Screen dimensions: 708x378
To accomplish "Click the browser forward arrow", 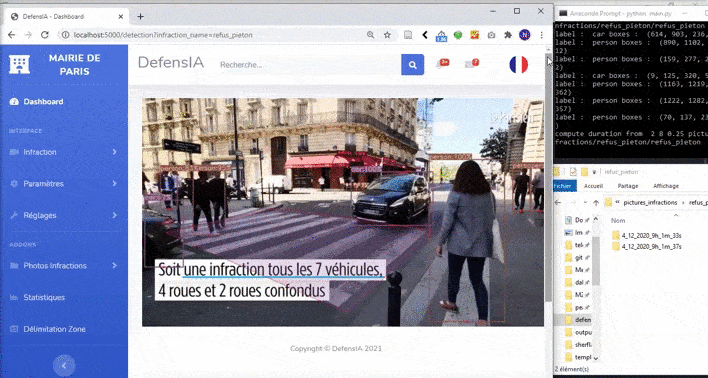I will coord(28,35).
